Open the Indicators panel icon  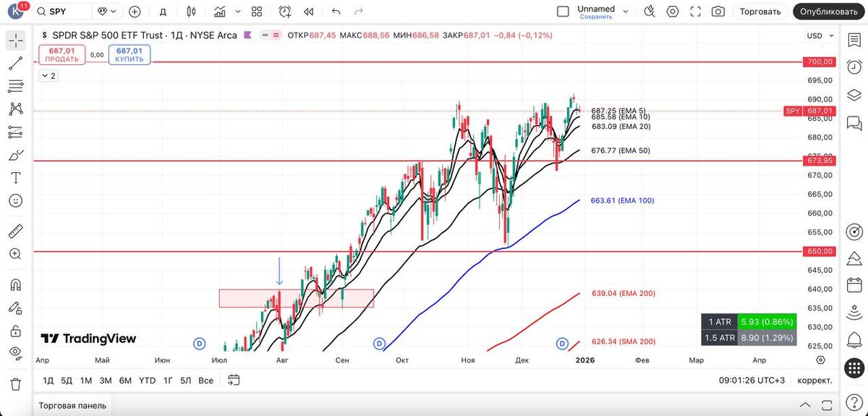click(x=221, y=12)
